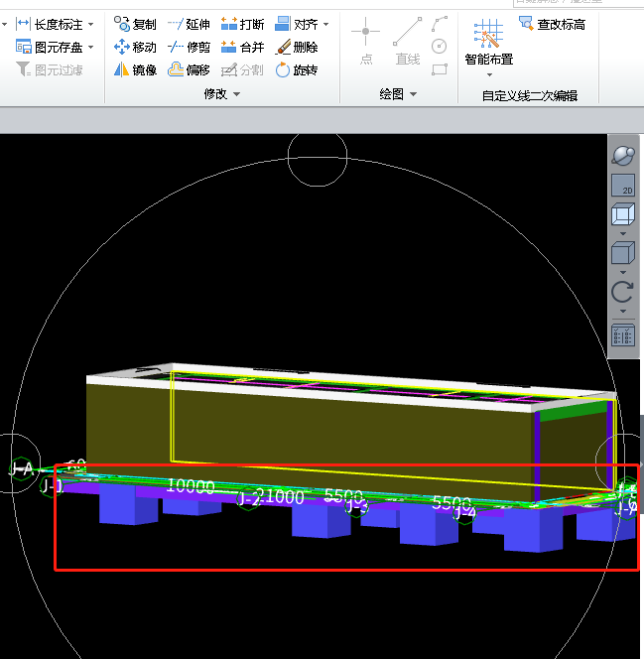Switch to 2D view mode
The width and height of the screenshot is (644, 659).
623,186
